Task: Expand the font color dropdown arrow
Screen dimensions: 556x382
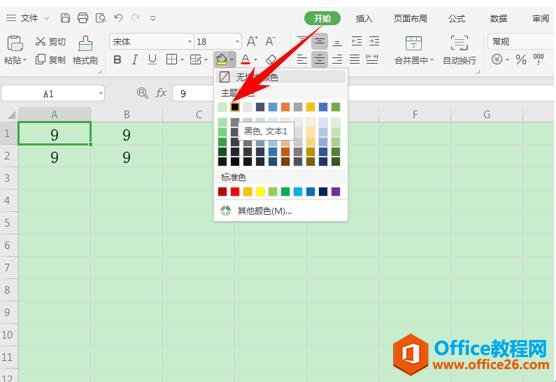Action: (255, 60)
